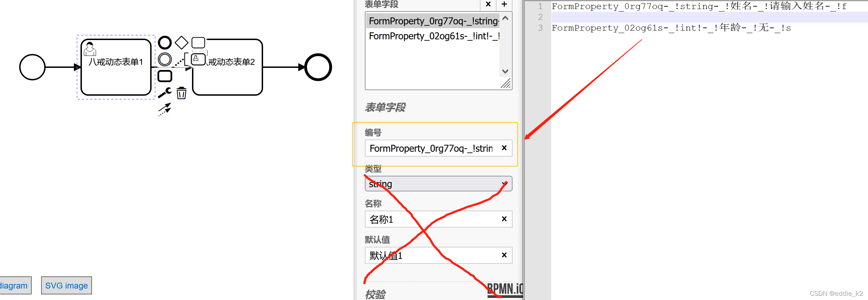Screen dimensions: 868x300
Task: Click the 校验 section heading
Action: click(375, 295)
